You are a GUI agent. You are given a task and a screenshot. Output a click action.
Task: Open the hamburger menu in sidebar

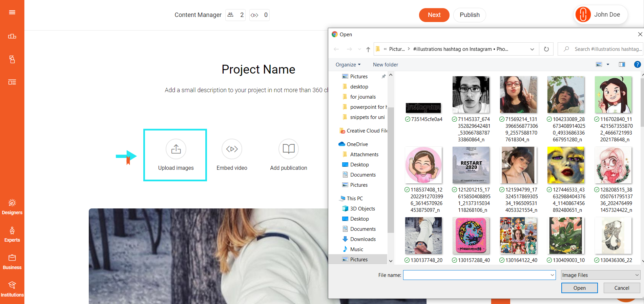click(x=12, y=13)
